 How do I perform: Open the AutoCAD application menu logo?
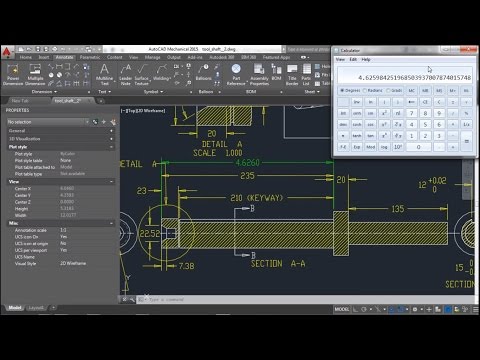7,53
